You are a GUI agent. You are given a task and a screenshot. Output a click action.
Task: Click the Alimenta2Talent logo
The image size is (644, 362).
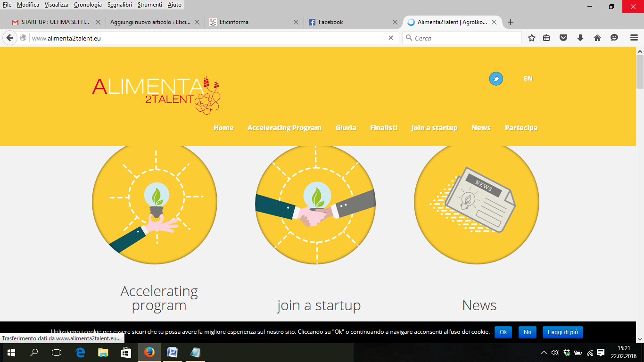[156, 95]
